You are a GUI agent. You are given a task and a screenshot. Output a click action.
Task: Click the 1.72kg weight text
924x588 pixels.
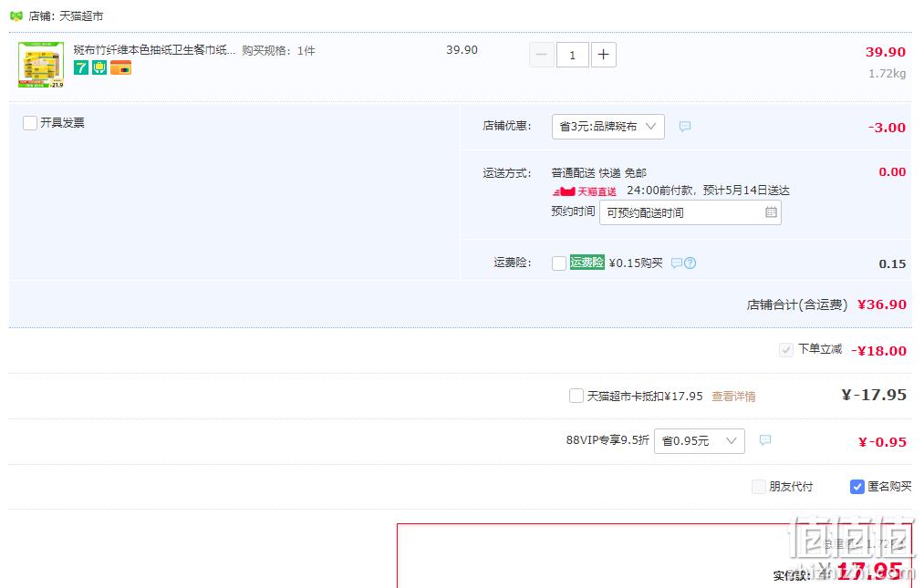tap(887, 74)
